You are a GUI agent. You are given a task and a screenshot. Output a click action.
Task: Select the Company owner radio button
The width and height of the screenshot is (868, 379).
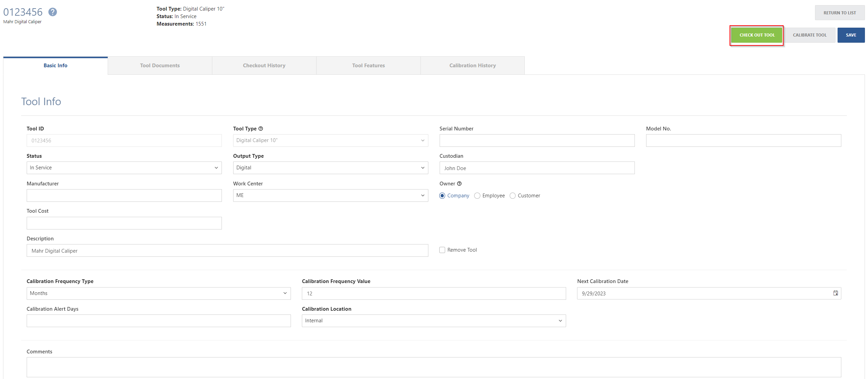point(442,196)
